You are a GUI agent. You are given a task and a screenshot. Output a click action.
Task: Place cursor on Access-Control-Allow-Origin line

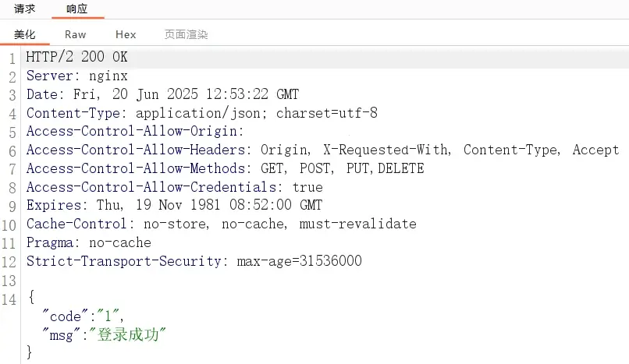click(x=135, y=132)
